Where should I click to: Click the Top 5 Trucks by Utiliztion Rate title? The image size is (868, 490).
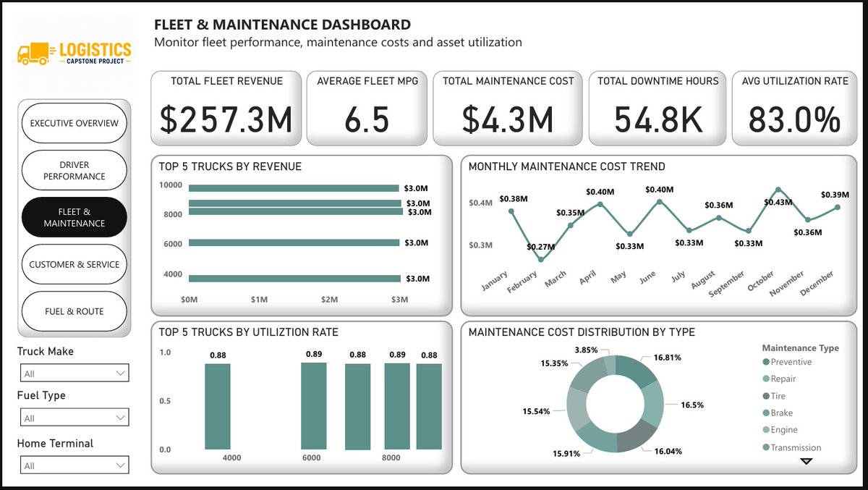tap(248, 332)
